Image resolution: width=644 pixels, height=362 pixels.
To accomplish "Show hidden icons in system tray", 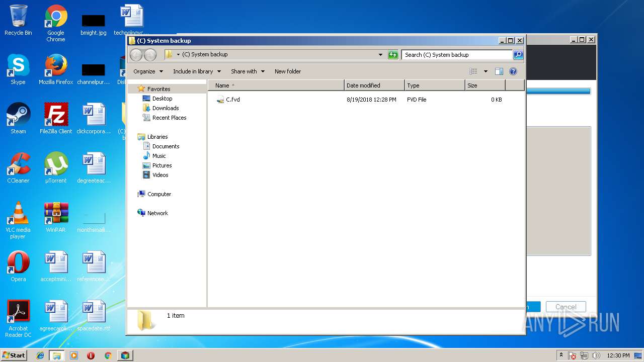I will (x=561, y=355).
